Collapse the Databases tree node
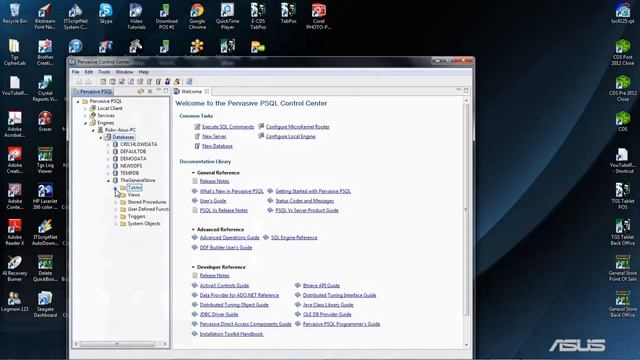 click(x=101, y=138)
